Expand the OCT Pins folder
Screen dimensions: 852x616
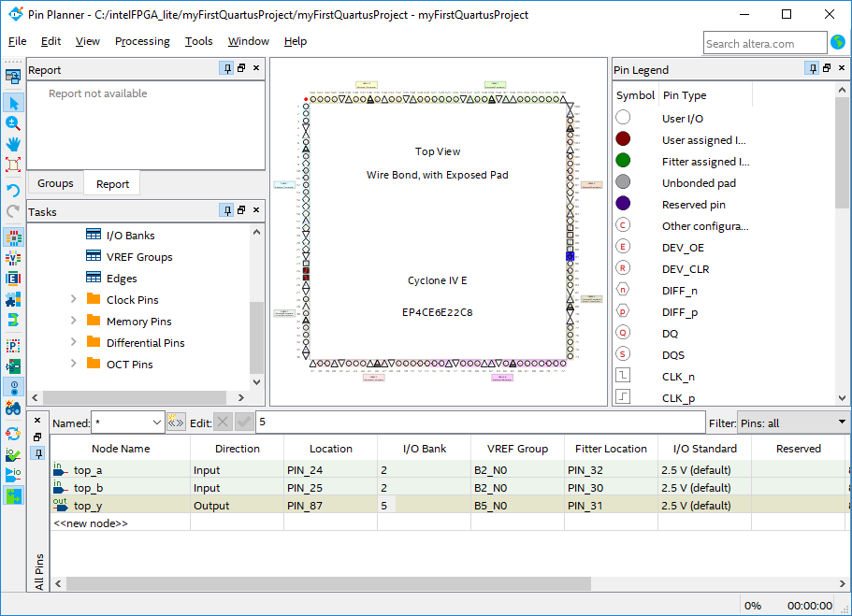coord(73,364)
